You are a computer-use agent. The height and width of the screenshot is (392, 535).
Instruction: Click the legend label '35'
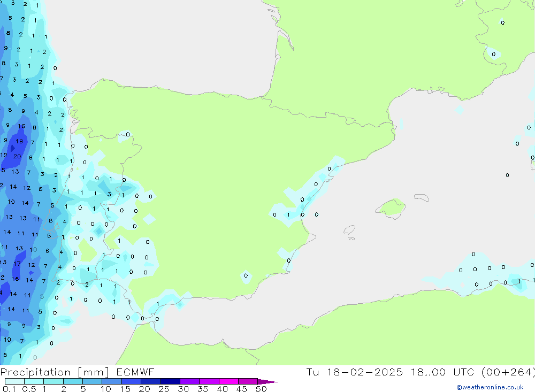(x=203, y=389)
